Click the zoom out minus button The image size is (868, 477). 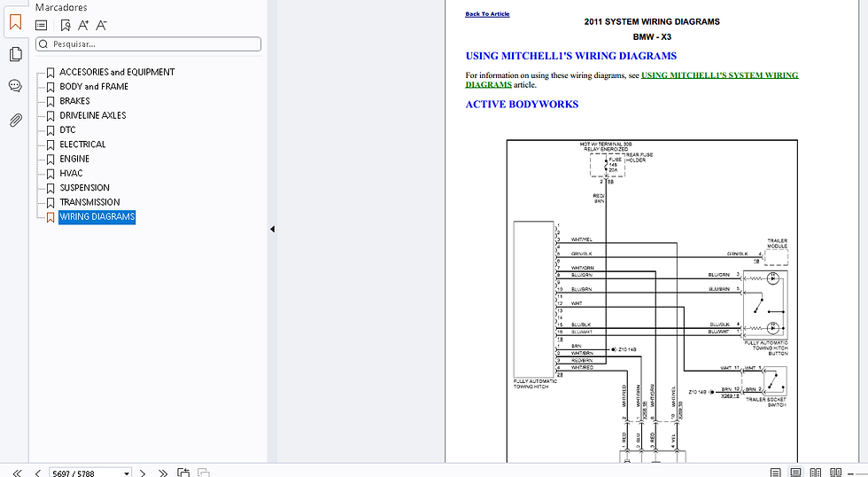coord(851,473)
